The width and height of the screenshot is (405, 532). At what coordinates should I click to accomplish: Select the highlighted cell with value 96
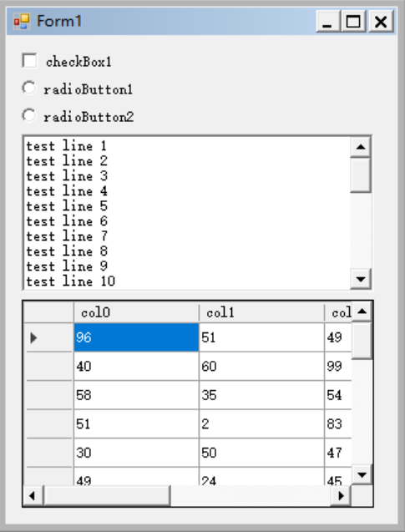click(136, 337)
